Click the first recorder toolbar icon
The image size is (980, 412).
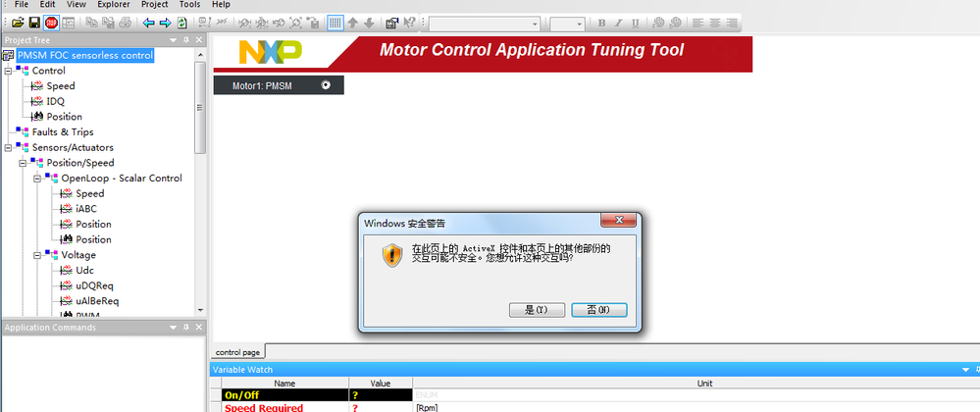click(245, 24)
